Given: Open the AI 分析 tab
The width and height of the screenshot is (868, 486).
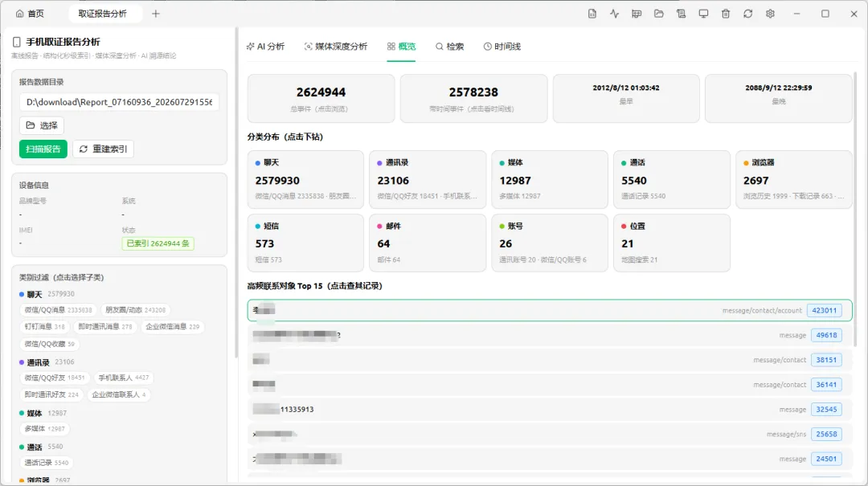Looking at the screenshot, I should coord(266,47).
